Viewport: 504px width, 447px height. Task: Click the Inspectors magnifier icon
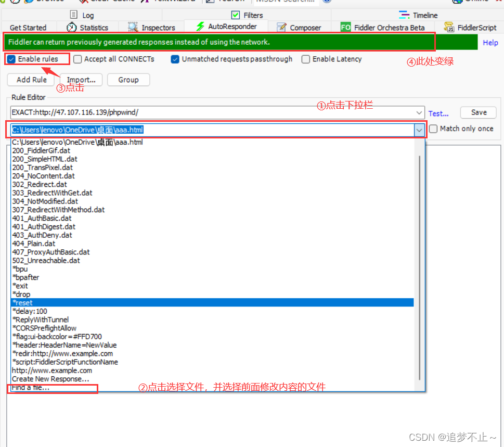point(132,27)
